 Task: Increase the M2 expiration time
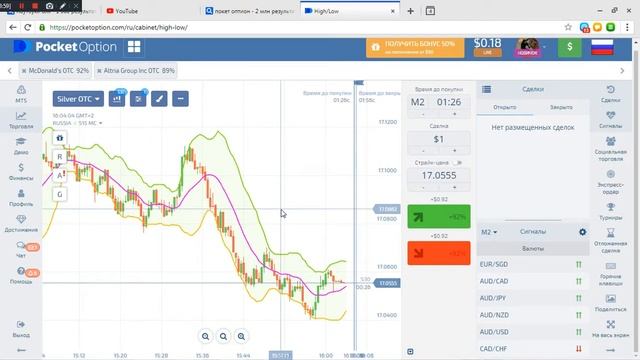pos(454,114)
